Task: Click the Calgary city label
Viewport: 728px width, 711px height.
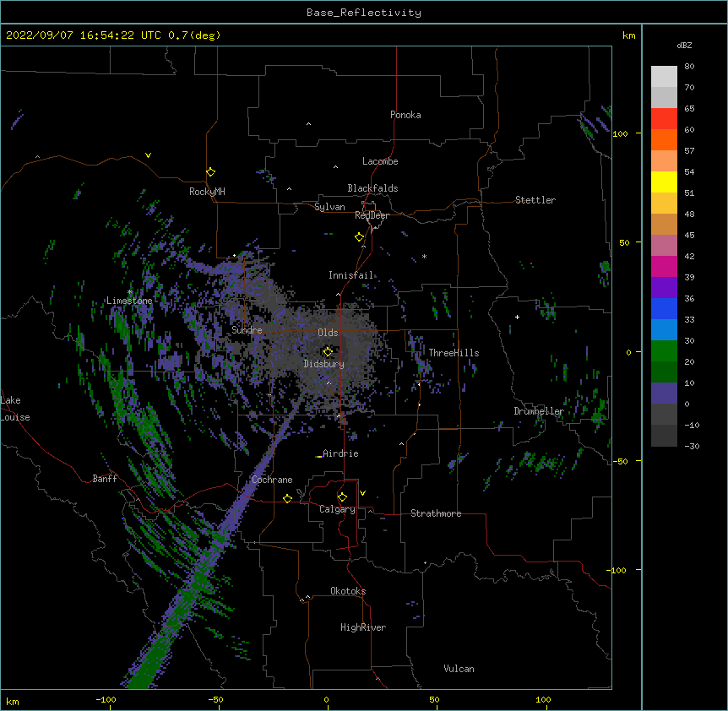Action: pos(337,509)
